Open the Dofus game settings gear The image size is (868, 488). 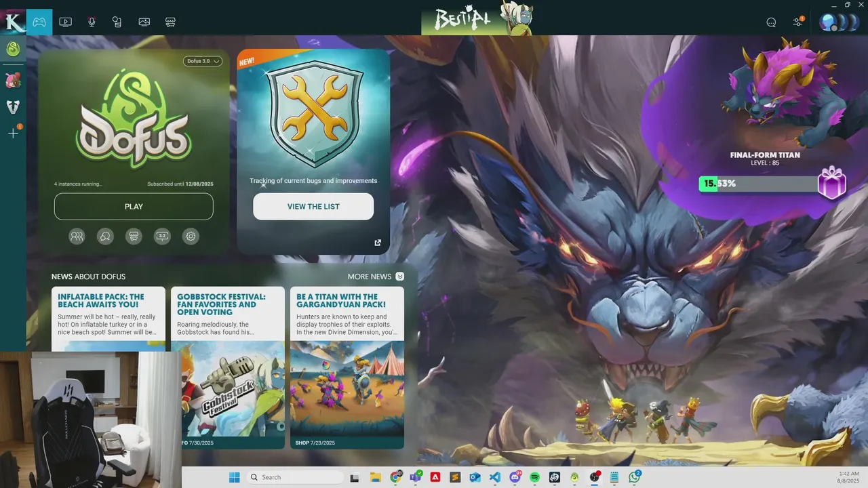(x=191, y=237)
